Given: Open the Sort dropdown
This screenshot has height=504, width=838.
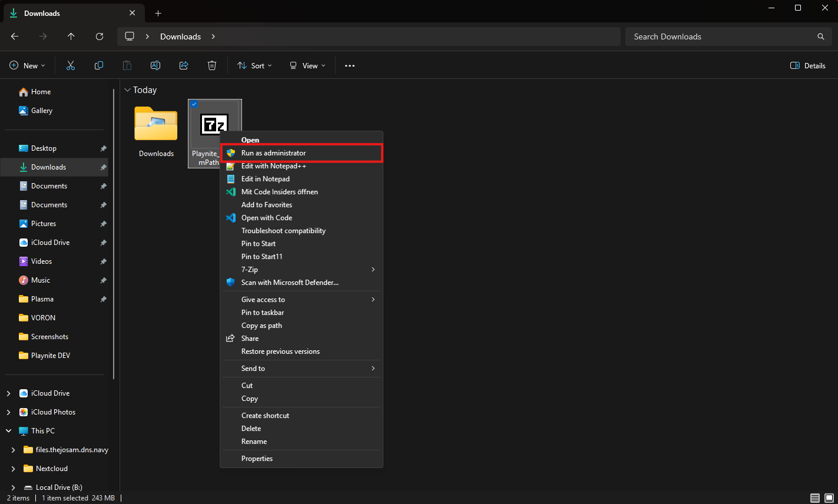Looking at the screenshot, I should [x=254, y=65].
